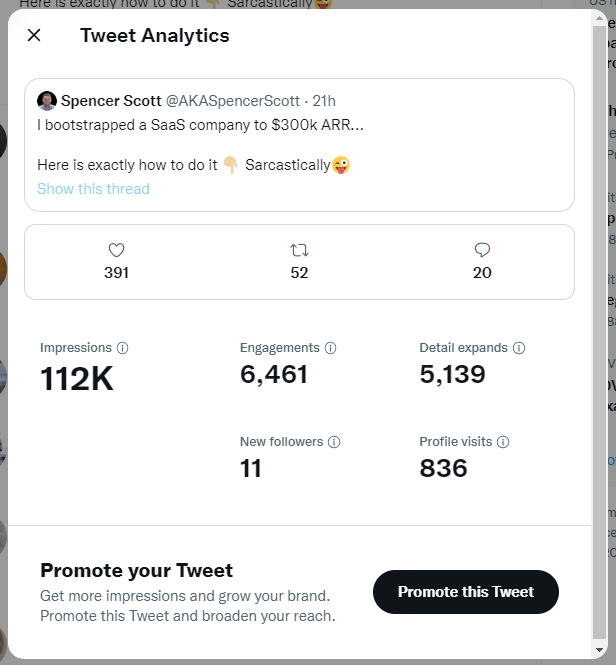Click the Promote this Tweet button

pos(466,592)
